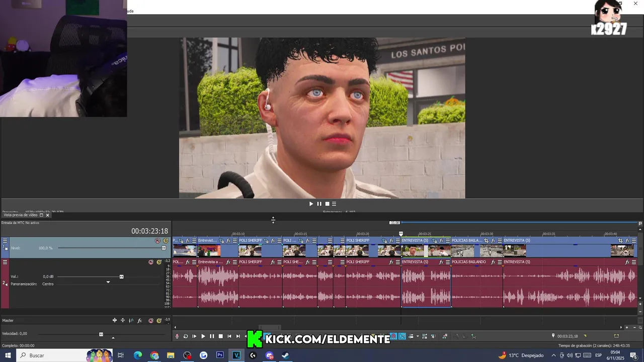Click the 00:03:23:18 timecode display
Viewport: 644px width, 362px height.
click(149, 231)
